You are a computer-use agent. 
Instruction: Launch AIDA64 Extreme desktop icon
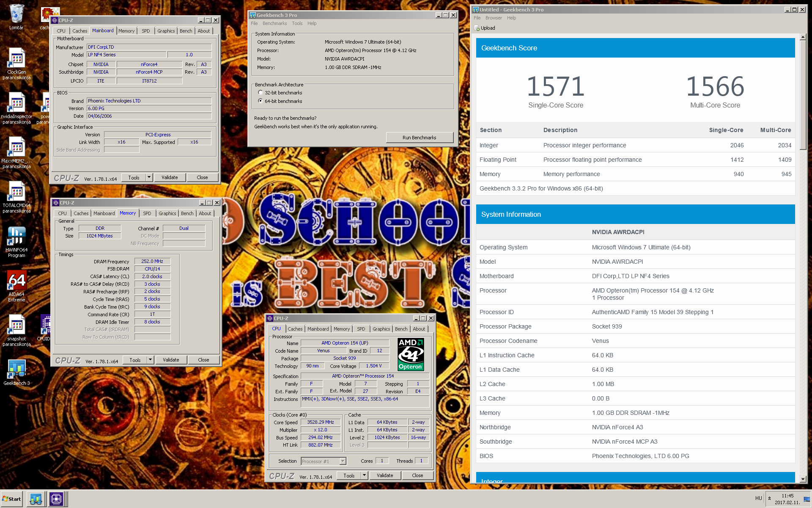click(x=16, y=286)
